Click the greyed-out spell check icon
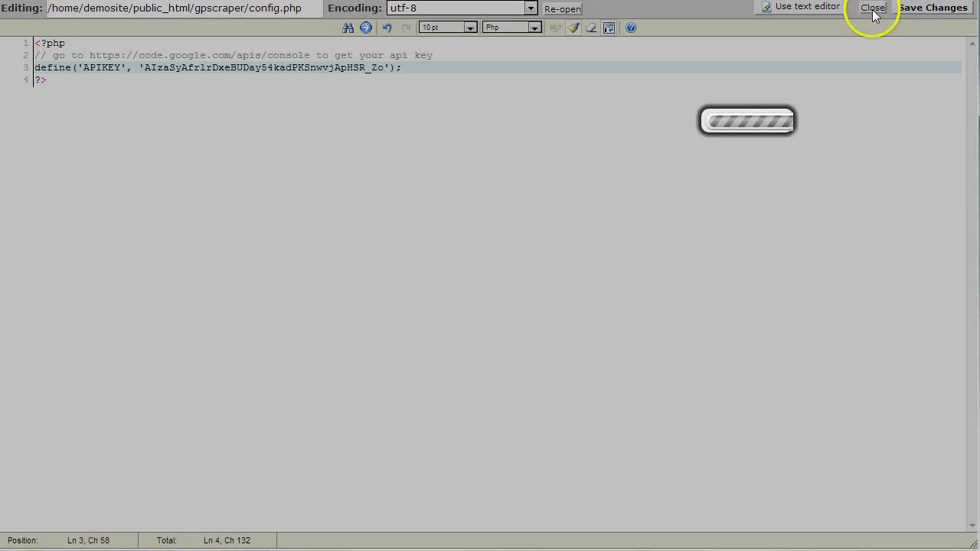The height and width of the screenshot is (551, 980). coord(556,28)
